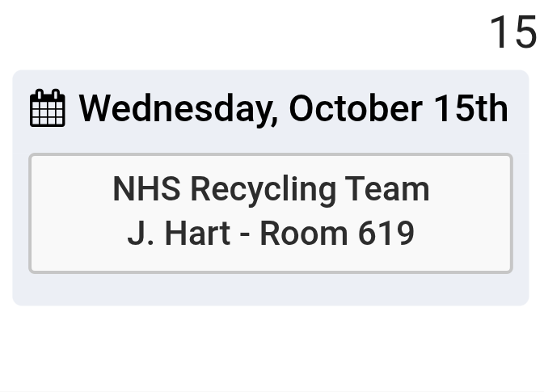544x392 pixels.
Task: Click the Wednesday, October 15th heading
Action: (293, 109)
